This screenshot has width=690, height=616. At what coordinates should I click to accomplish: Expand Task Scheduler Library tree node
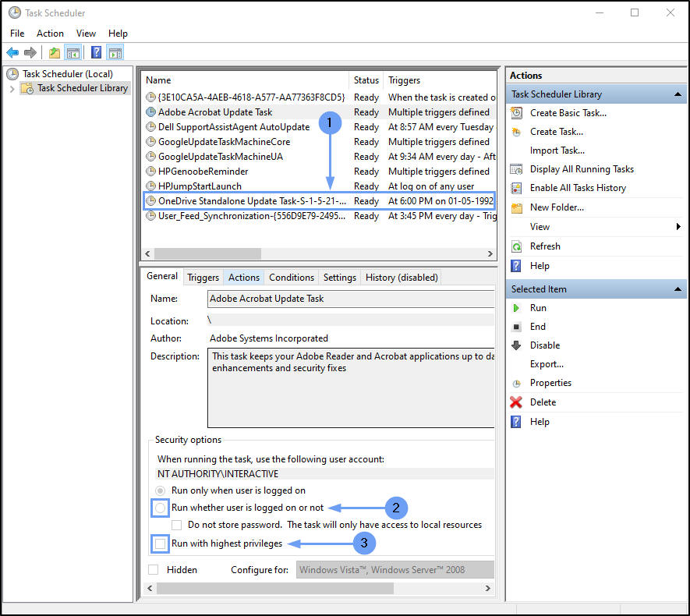tap(12, 88)
